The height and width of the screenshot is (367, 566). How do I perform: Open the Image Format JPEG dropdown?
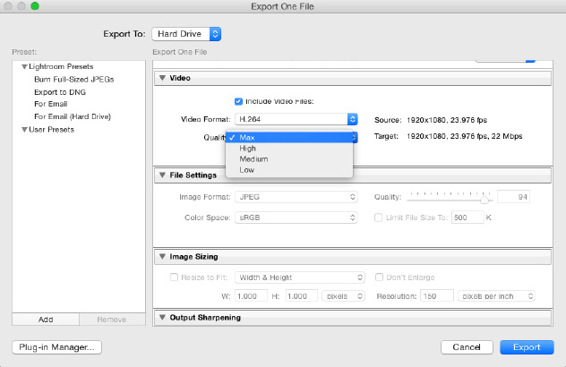click(296, 197)
